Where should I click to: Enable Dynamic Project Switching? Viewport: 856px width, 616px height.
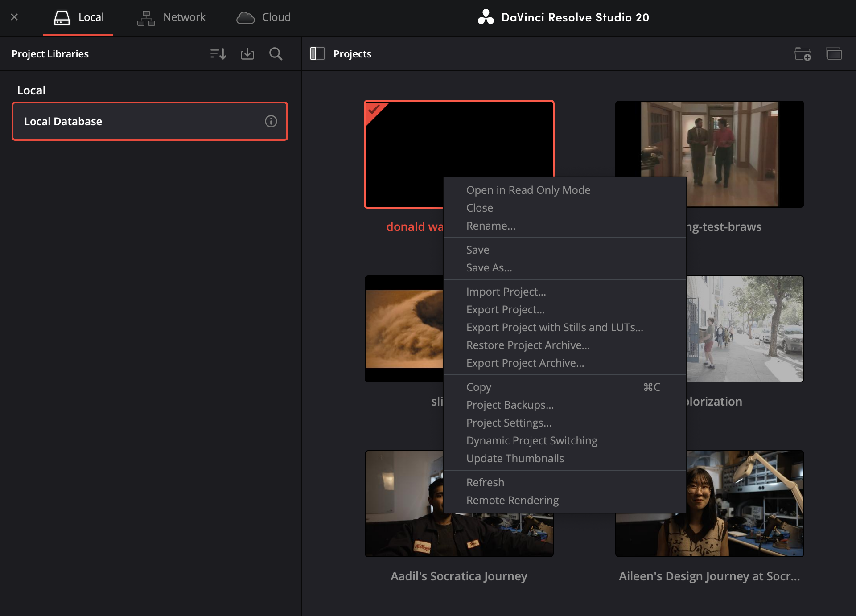coord(531,440)
